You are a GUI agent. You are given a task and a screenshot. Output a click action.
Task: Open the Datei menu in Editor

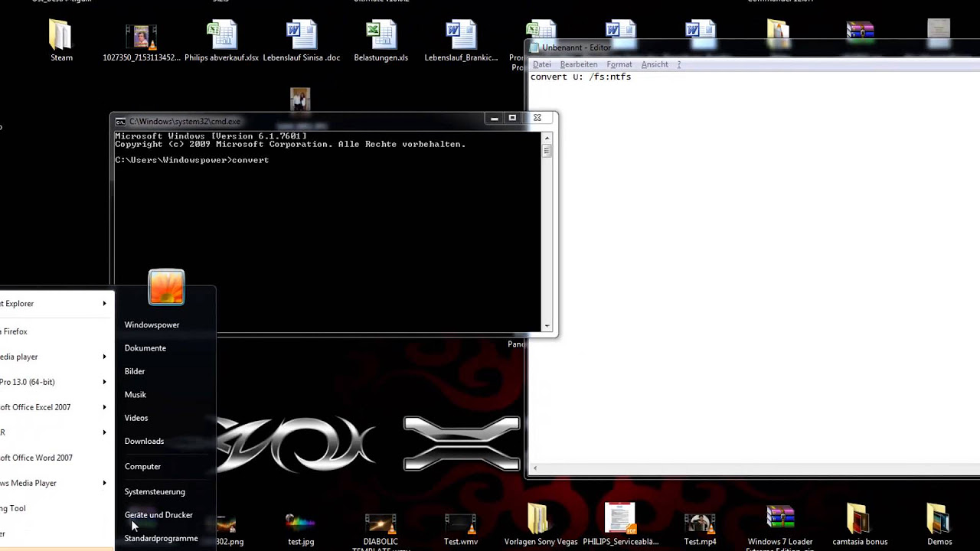(x=541, y=64)
